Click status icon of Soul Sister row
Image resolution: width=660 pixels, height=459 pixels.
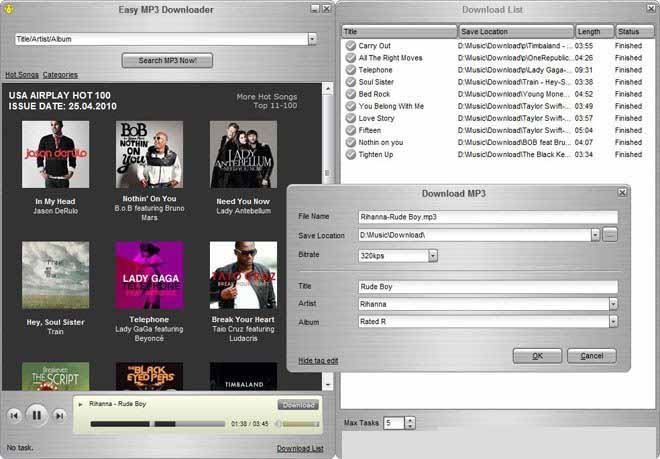(x=351, y=82)
